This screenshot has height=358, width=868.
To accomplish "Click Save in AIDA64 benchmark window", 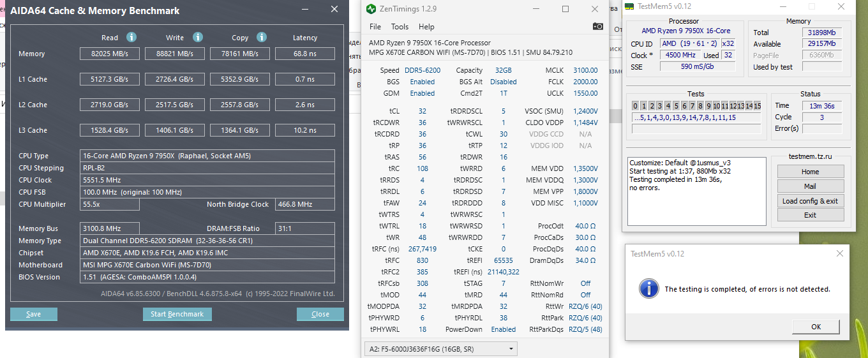I will [x=34, y=314].
